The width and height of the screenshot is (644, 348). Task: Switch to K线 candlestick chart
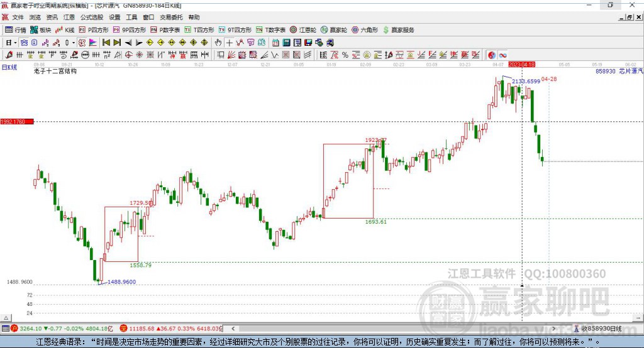[65, 30]
